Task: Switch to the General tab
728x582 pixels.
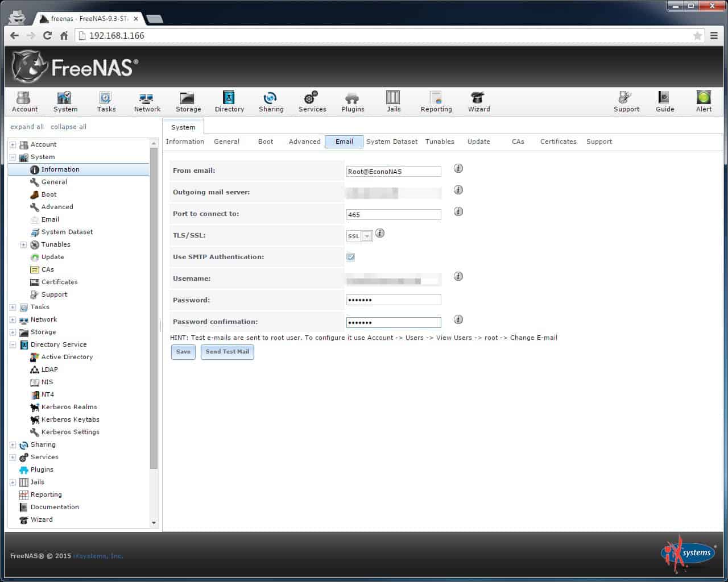Action: (x=226, y=142)
